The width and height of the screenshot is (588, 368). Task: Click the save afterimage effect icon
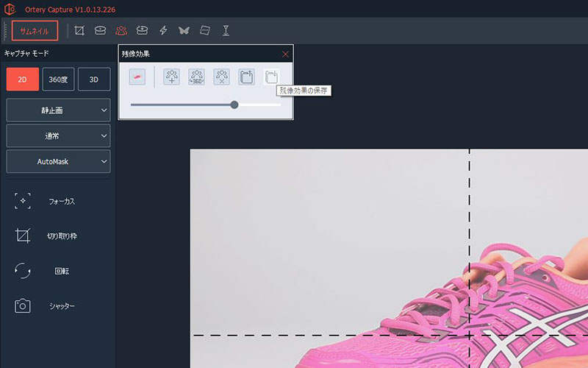[x=271, y=77]
